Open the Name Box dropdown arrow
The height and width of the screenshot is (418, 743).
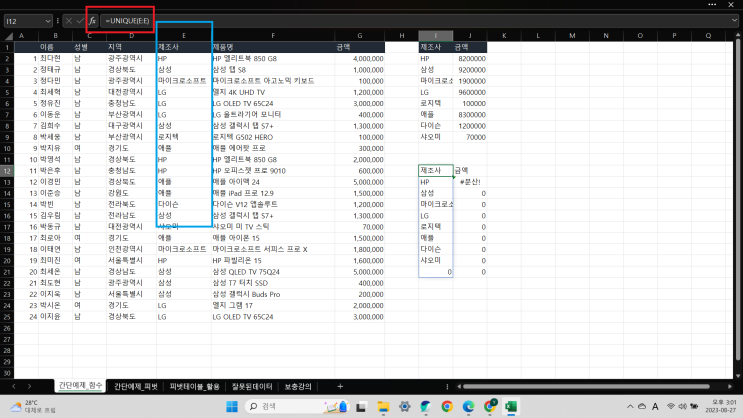pos(47,21)
